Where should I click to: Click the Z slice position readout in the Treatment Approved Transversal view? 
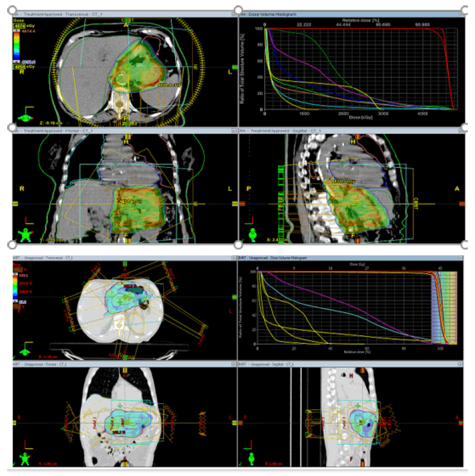[x=51, y=123]
